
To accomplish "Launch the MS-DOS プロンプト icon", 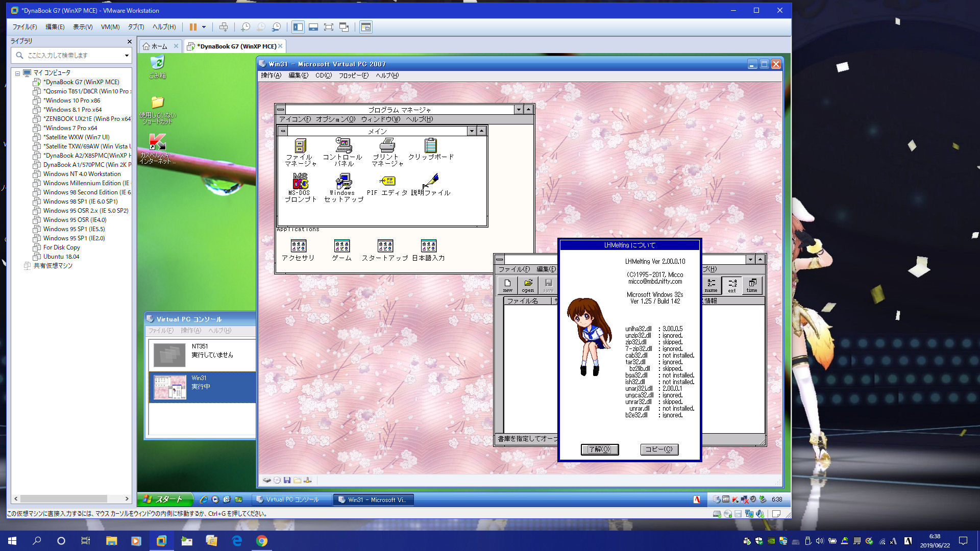I will [300, 188].
